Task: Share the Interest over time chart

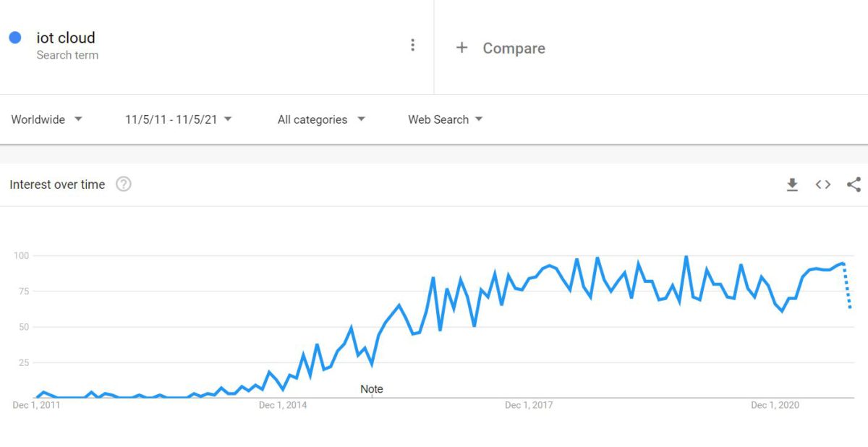Action: (x=854, y=184)
